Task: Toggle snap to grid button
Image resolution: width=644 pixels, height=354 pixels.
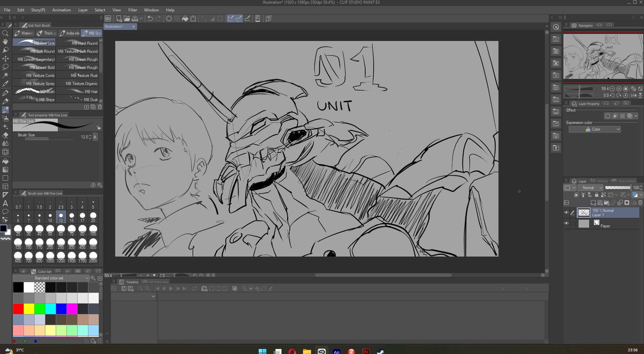Action: coord(247,18)
